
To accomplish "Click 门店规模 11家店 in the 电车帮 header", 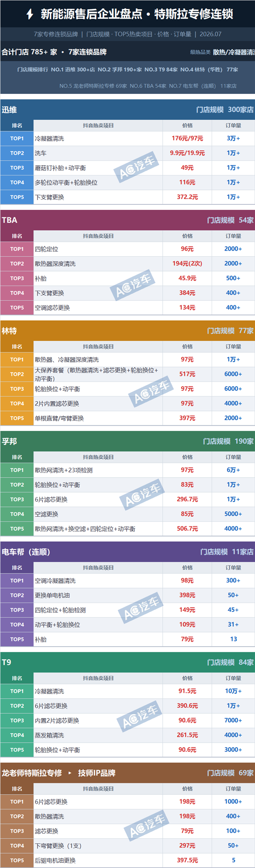I will pyautogui.click(x=227, y=551).
